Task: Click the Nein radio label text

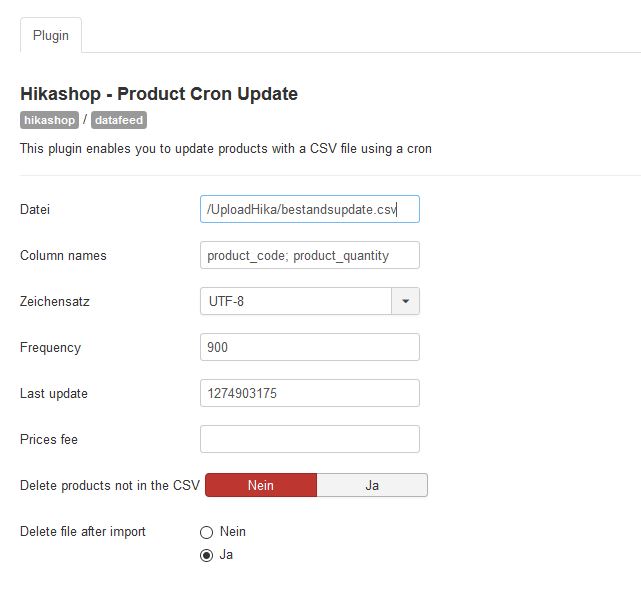Action: [x=233, y=531]
